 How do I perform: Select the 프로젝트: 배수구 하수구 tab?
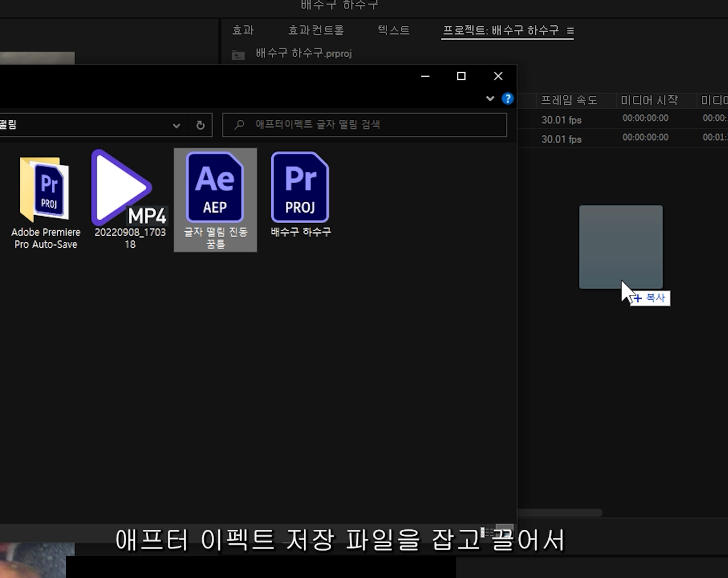[501, 31]
